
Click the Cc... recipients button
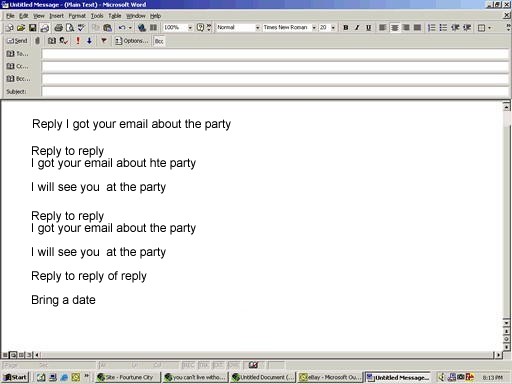click(x=18, y=66)
